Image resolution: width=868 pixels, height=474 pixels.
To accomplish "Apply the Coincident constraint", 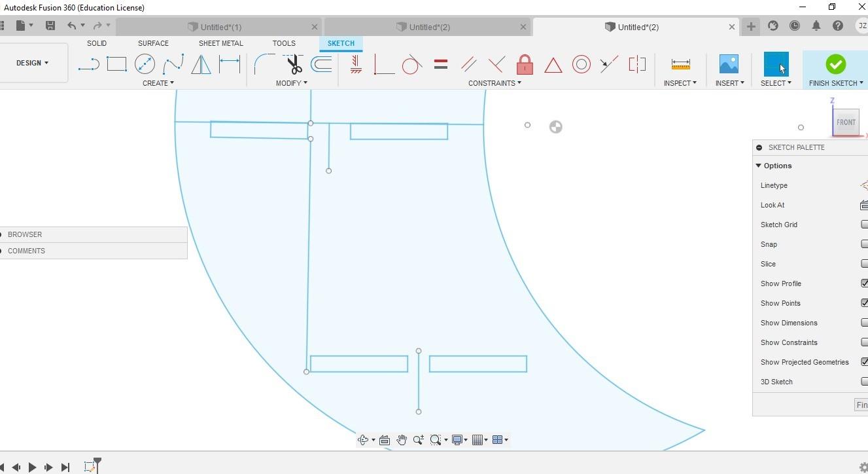I will [x=384, y=64].
